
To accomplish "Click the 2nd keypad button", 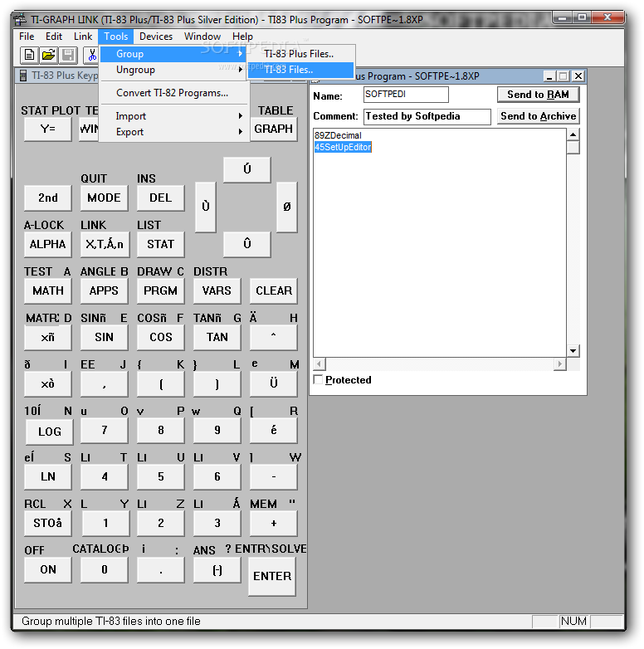I will (47, 198).
